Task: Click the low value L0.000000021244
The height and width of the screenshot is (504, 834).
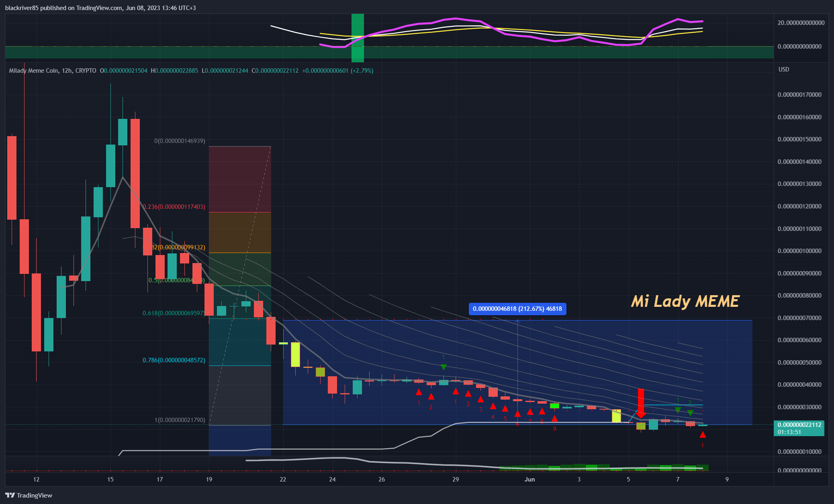Action: pos(225,71)
